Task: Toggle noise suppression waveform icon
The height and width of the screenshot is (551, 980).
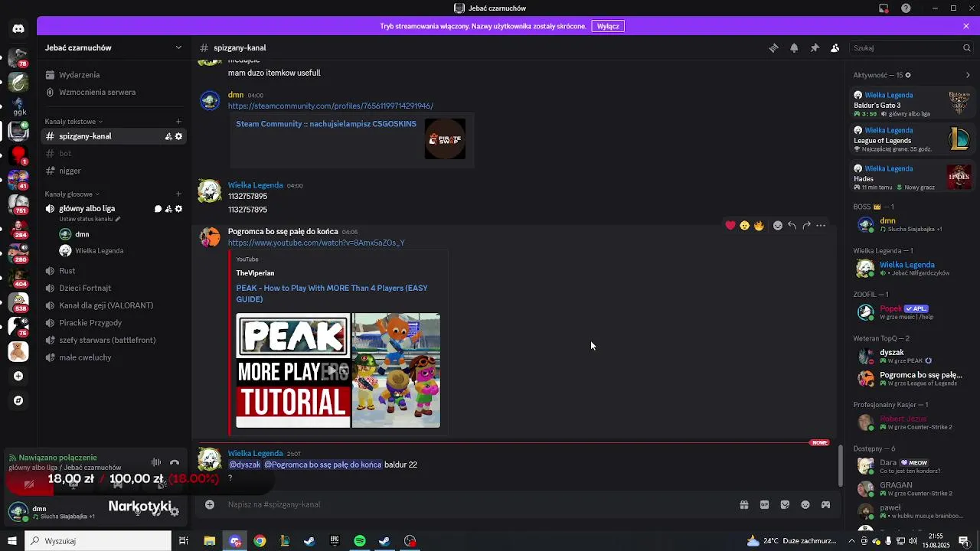Action: 156,462
